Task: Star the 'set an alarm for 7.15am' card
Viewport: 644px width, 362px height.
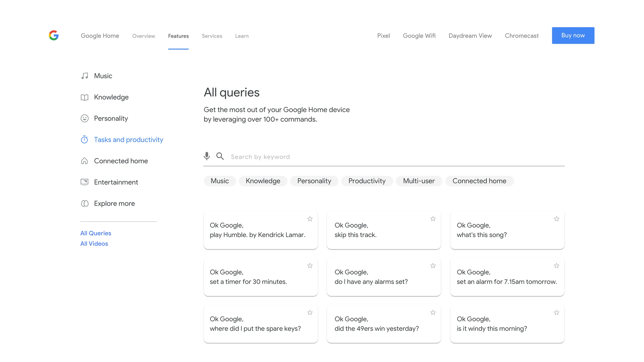Action: [557, 266]
